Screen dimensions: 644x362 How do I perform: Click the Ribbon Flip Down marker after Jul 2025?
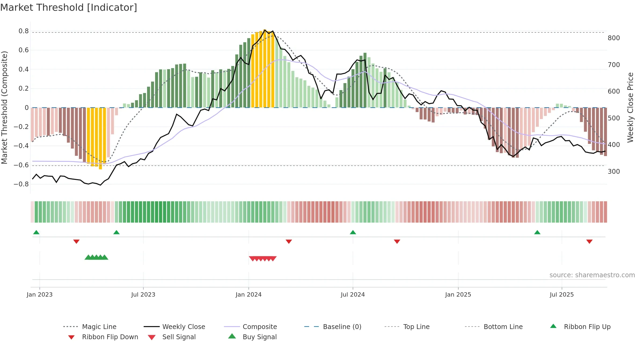[x=590, y=242]
